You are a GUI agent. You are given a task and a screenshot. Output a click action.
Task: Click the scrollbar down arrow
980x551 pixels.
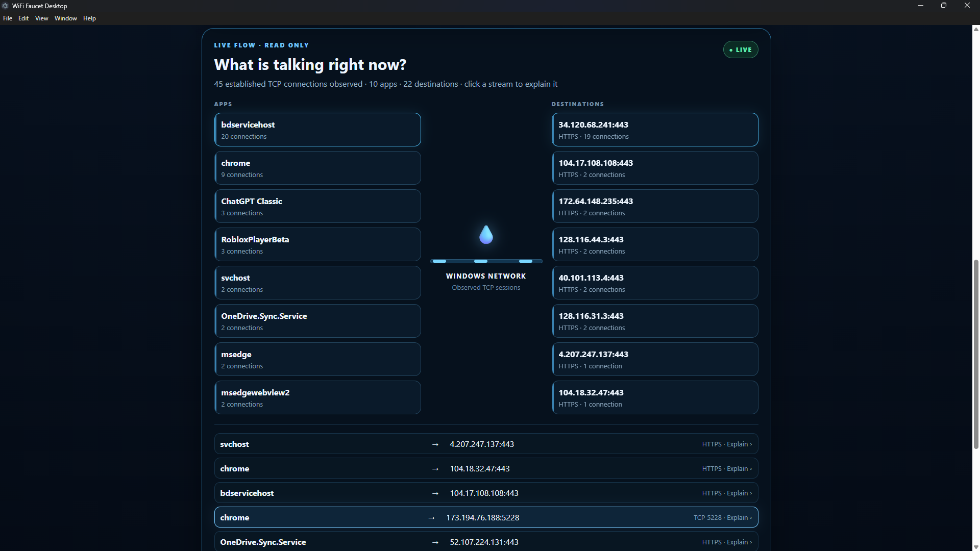click(976, 547)
